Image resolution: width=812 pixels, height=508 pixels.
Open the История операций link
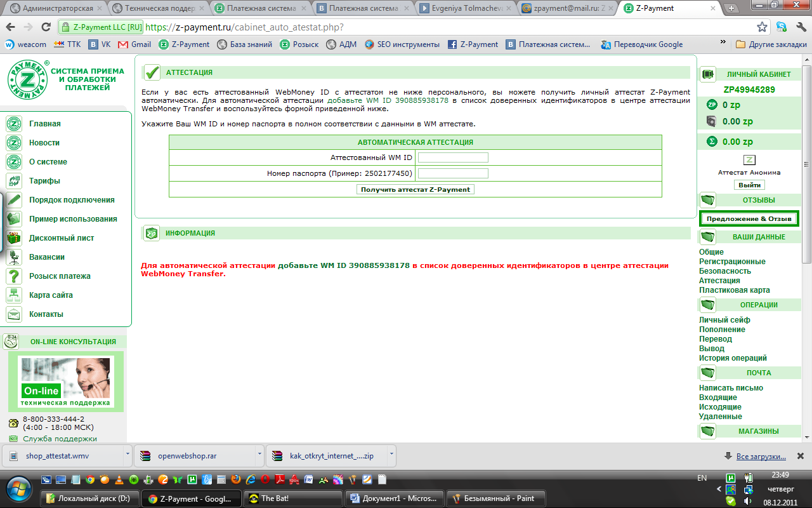733,358
